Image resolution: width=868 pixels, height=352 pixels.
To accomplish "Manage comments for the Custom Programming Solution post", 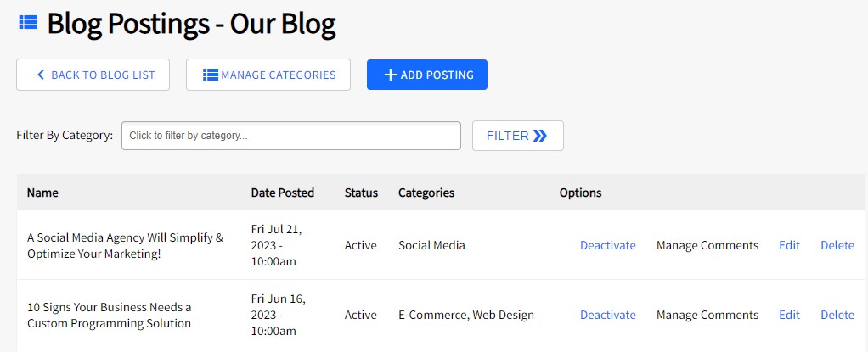I will (x=707, y=315).
